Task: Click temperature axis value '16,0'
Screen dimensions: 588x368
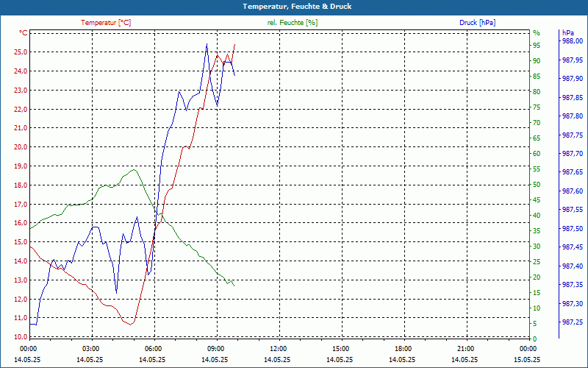Action: click(21, 223)
